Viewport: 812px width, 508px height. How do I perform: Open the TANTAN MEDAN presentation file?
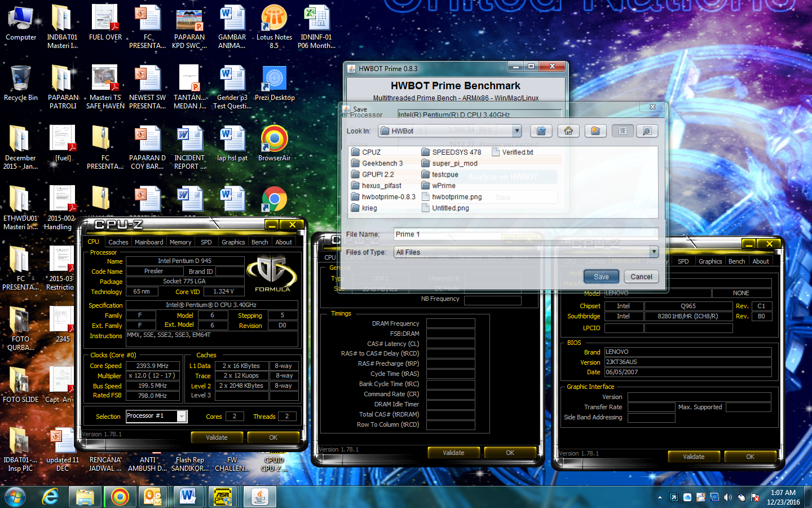point(189,87)
